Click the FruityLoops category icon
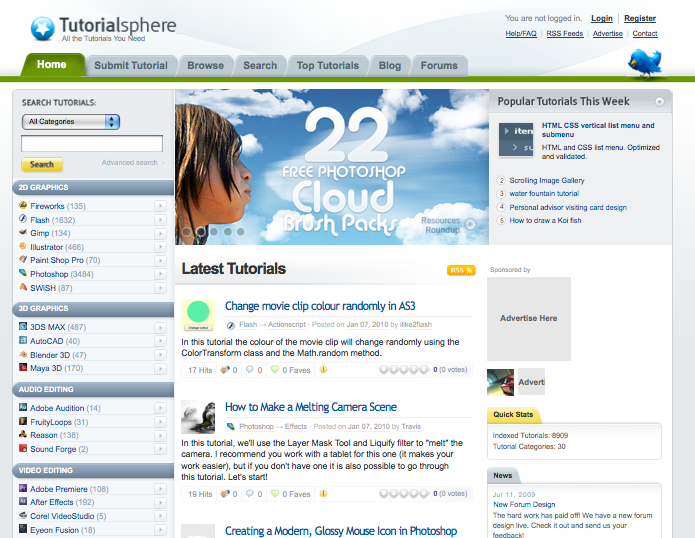 (23, 421)
